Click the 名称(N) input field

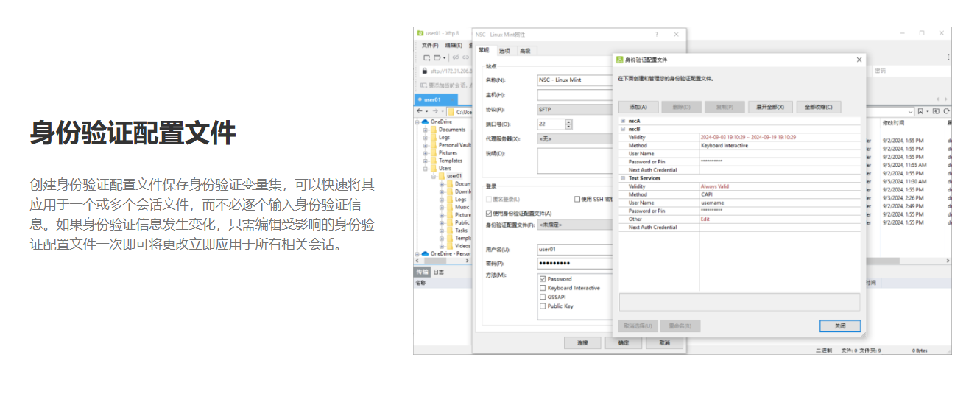[x=574, y=80]
